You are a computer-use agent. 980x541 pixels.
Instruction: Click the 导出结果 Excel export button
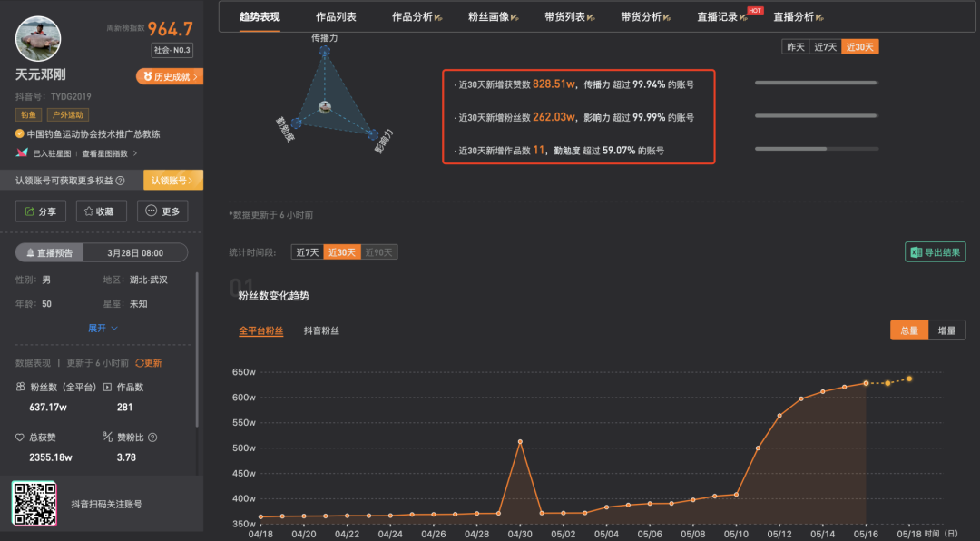tap(935, 252)
